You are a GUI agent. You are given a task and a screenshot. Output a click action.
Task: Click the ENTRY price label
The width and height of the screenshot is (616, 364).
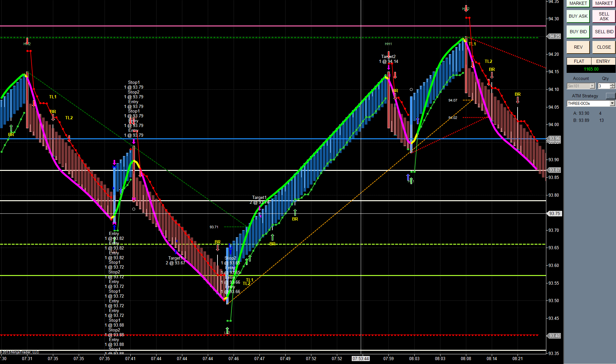pos(603,61)
